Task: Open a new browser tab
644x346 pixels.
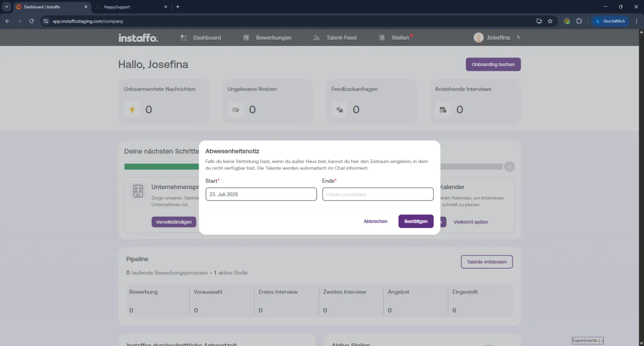Action: pos(178,7)
